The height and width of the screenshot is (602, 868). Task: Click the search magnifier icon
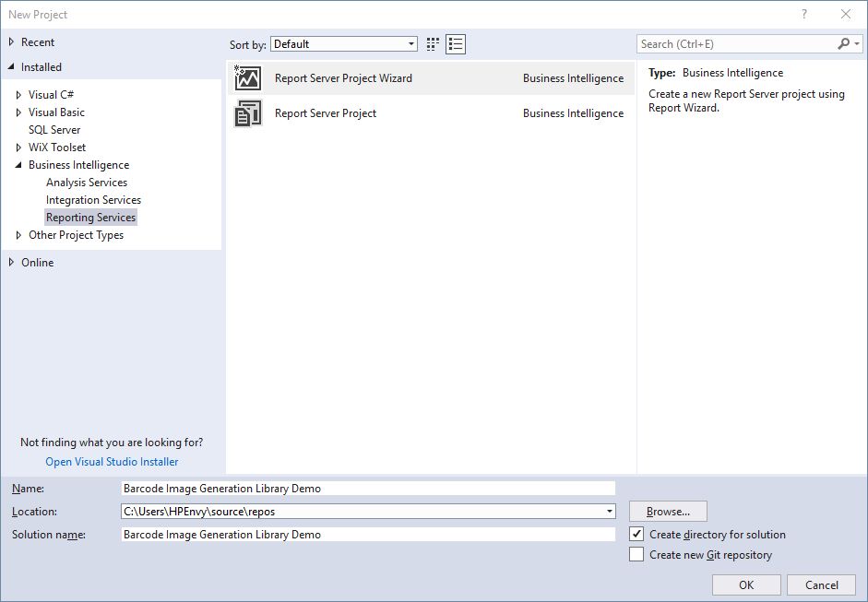pyautogui.click(x=844, y=43)
